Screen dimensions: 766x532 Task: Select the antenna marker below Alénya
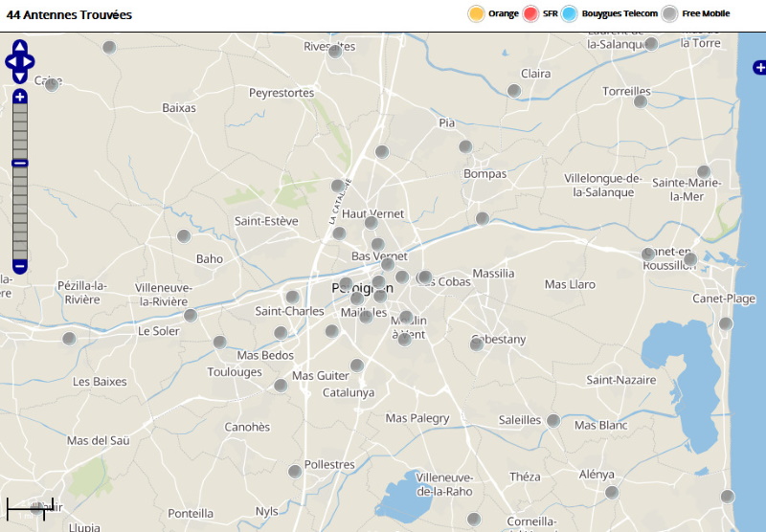[x=612, y=493]
